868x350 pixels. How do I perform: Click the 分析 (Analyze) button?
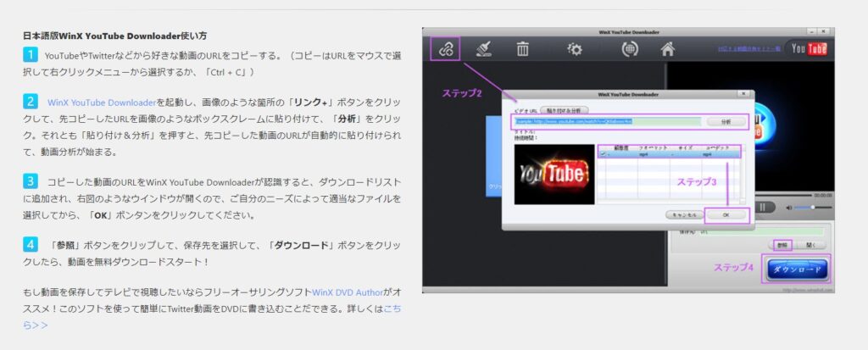click(725, 122)
